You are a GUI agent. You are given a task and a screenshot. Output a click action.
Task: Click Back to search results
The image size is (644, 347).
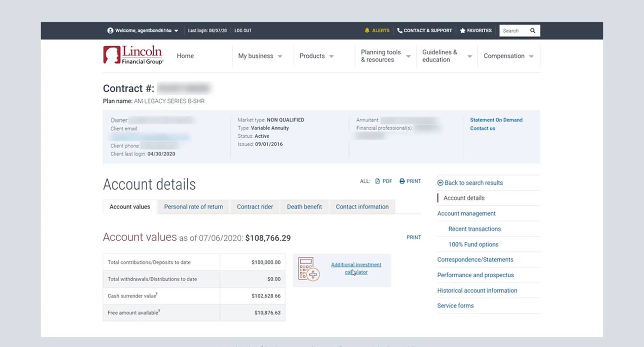click(473, 183)
